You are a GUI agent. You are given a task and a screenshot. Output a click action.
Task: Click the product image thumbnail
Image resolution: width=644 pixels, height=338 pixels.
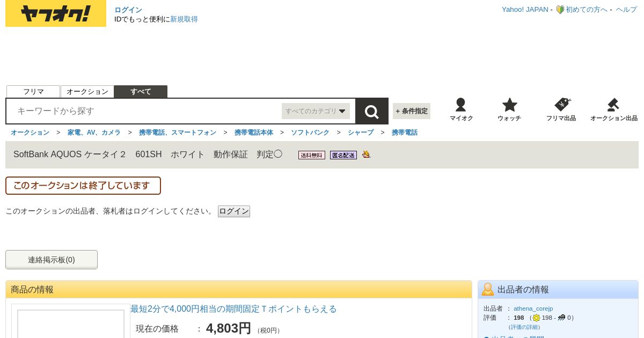[71, 324]
